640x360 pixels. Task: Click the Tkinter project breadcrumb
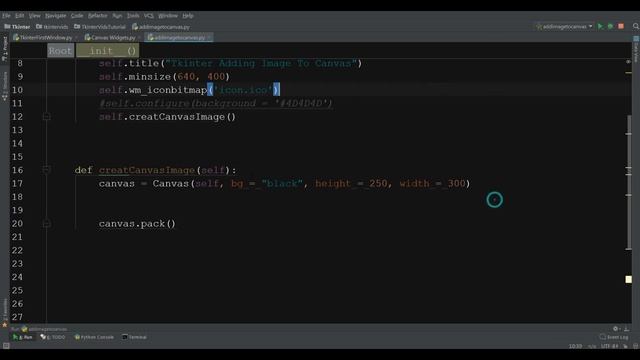17,27
